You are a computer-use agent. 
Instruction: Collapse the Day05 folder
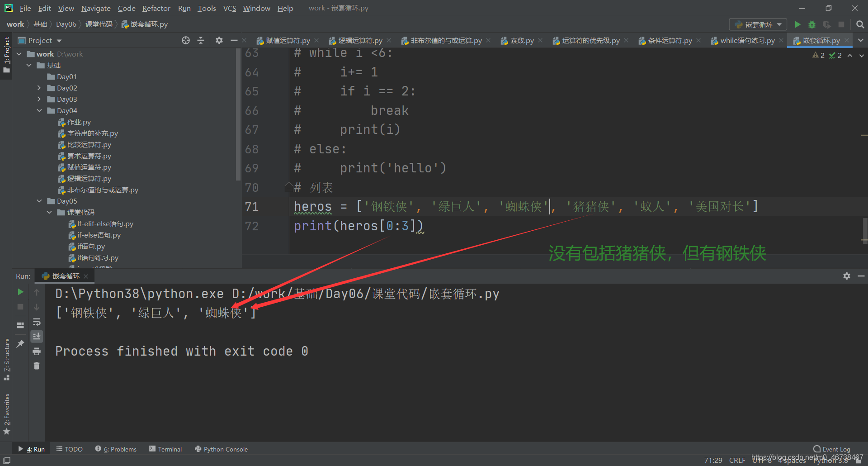[39, 201]
